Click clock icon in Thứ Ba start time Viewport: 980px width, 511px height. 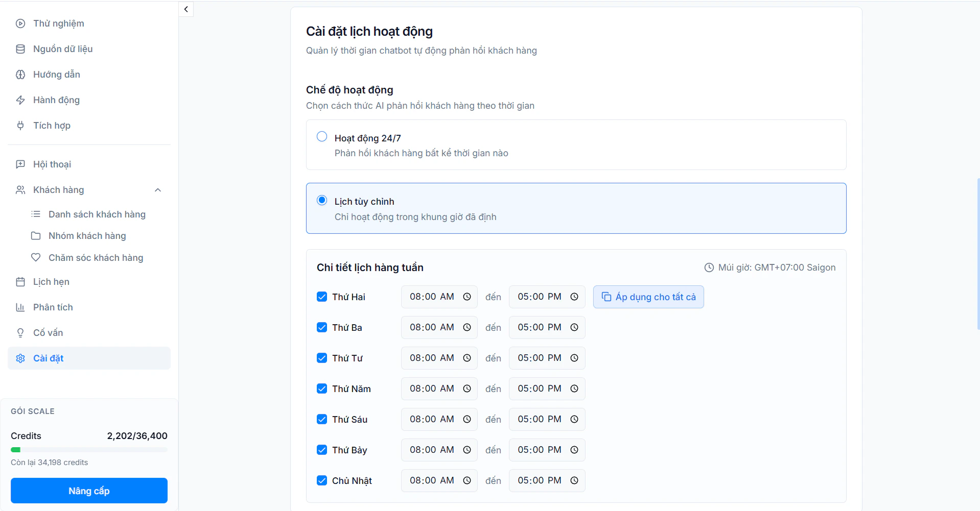tap(467, 327)
